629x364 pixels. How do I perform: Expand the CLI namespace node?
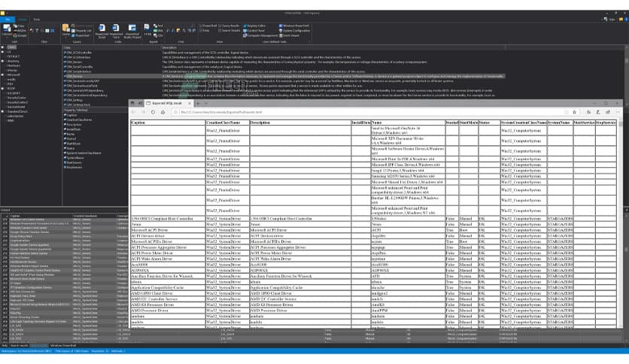pos(2,52)
